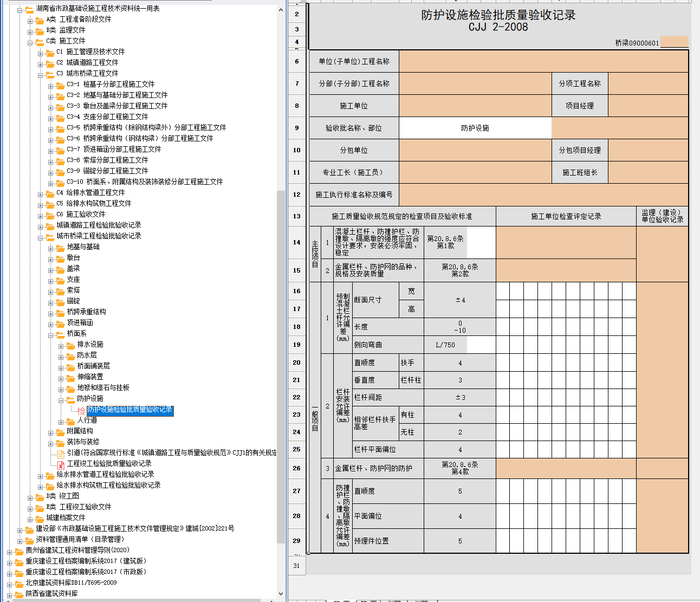
Task: Click the 分项工程名称 value cell
Action: point(648,83)
